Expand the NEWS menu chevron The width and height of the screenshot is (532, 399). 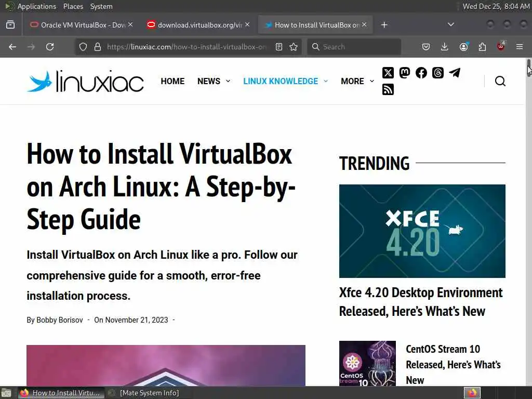click(228, 81)
